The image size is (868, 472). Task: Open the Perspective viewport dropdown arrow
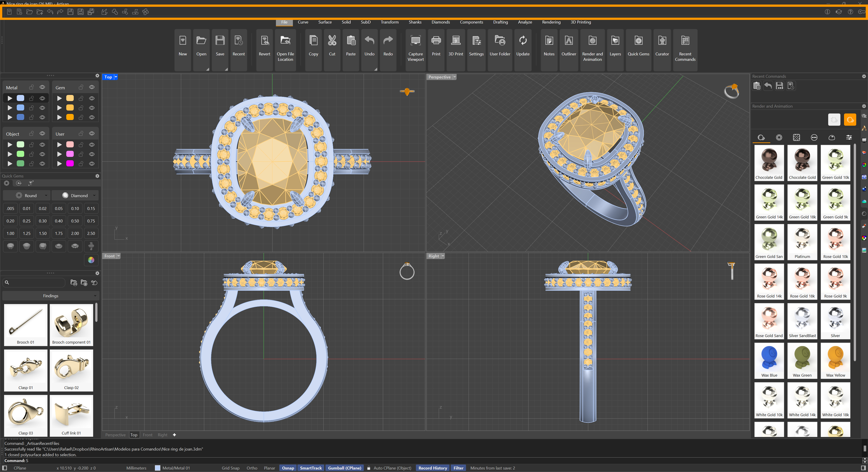[454, 77]
